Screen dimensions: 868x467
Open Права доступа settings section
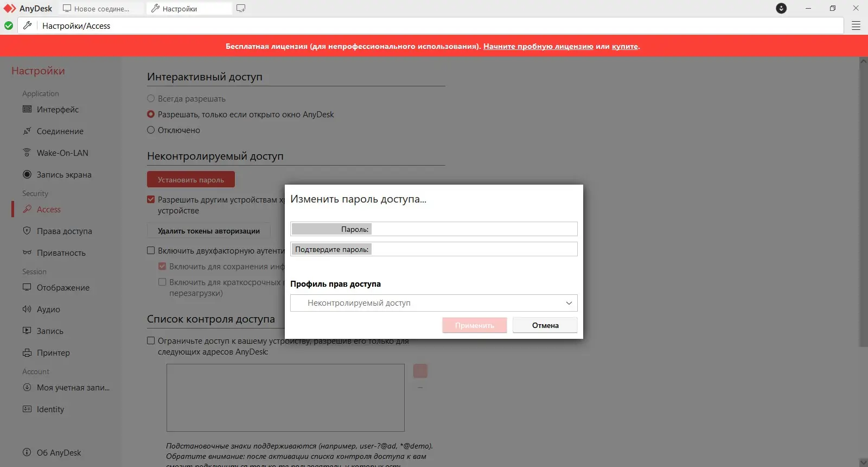pyautogui.click(x=64, y=231)
